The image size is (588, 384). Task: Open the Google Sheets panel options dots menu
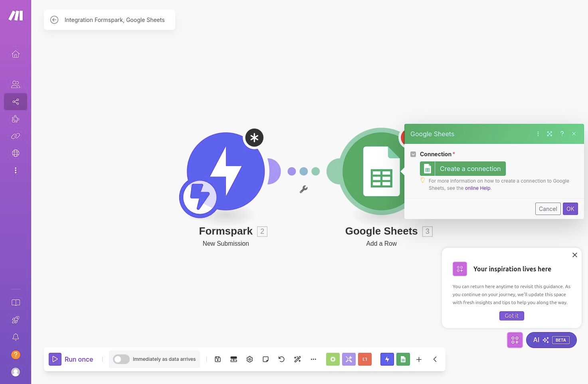tap(538, 134)
